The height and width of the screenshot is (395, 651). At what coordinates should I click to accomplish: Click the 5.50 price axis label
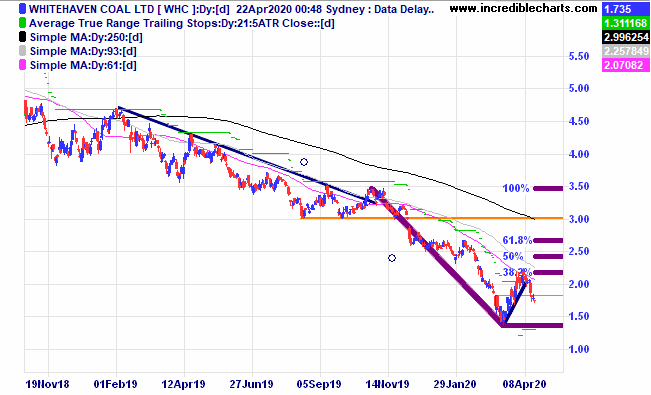click(579, 56)
